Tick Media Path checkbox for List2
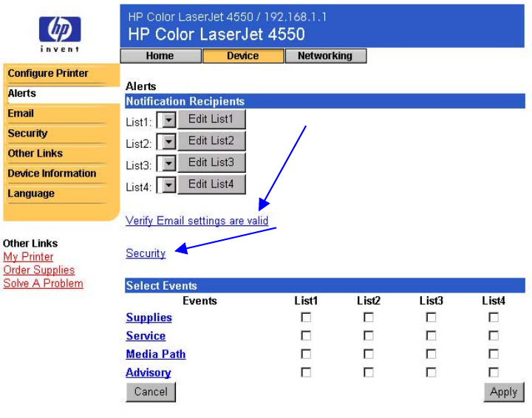This screenshot has width=532, height=418. click(369, 354)
